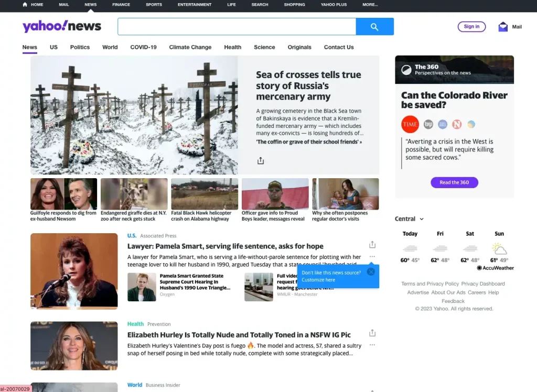Click the Elizabeth Hurley photo
This screenshot has width=537, height=392.
pyautogui.click(x=74, y=346)
